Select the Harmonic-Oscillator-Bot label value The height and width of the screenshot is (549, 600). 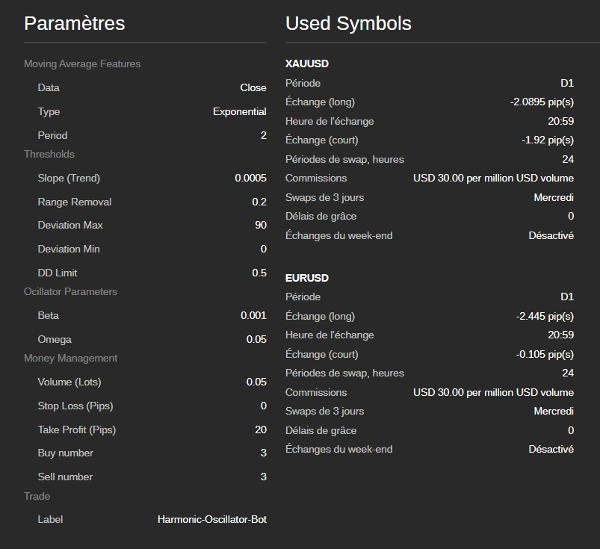pyautogui.click(x=212, y=520)
